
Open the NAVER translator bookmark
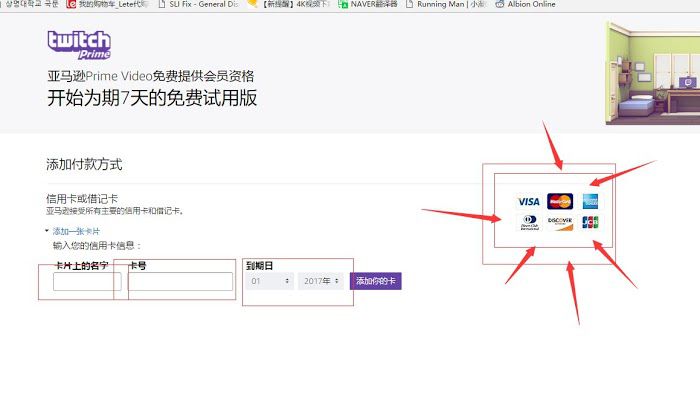coord(367,4)
